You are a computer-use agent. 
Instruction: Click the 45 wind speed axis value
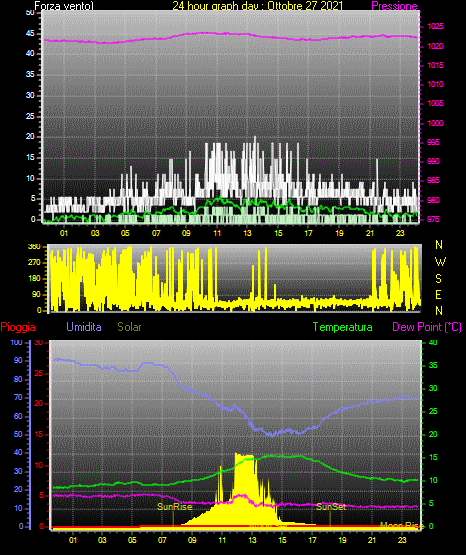click(x=30, y=34)
